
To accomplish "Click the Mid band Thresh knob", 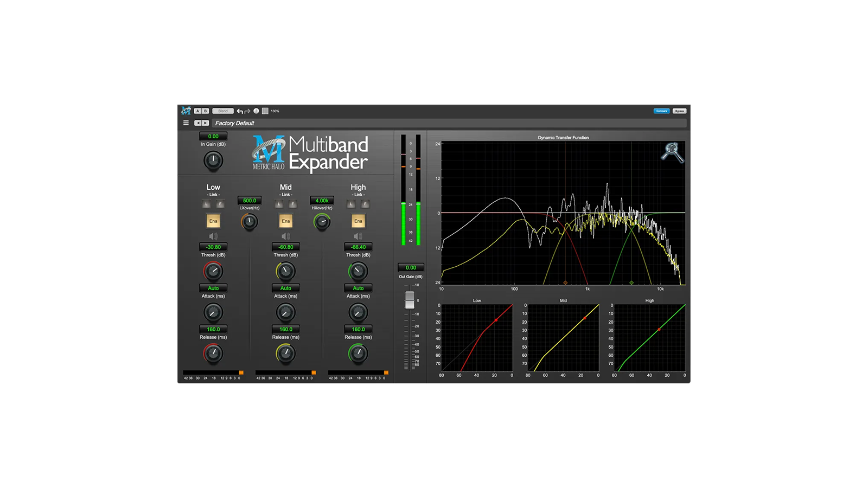I will pyautogui.click(x=286, y=271).
